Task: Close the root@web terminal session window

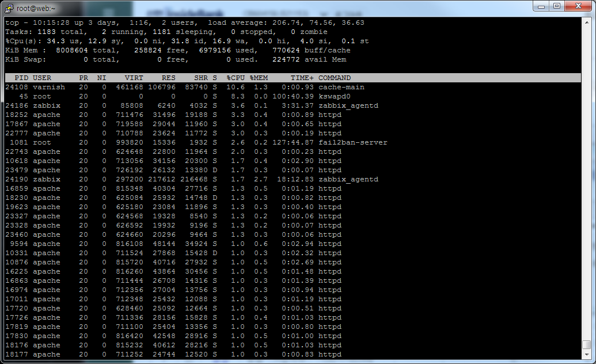Action: coord(577,6)
